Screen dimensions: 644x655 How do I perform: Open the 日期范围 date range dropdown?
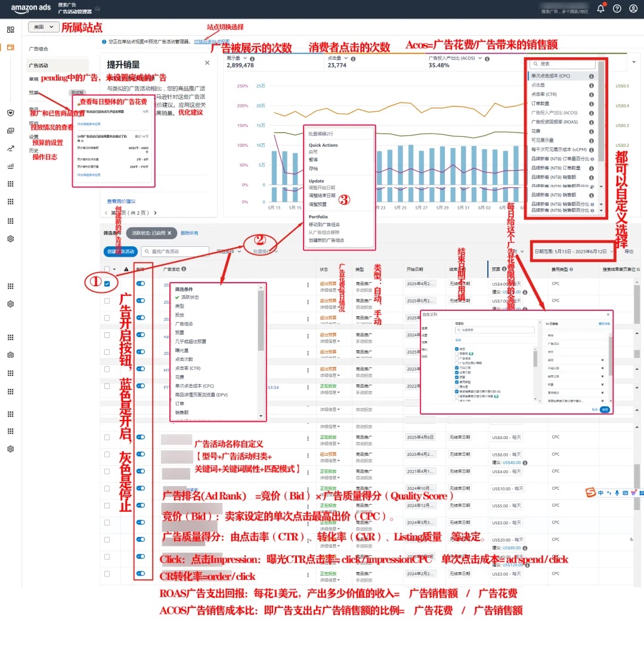[574, 252]
